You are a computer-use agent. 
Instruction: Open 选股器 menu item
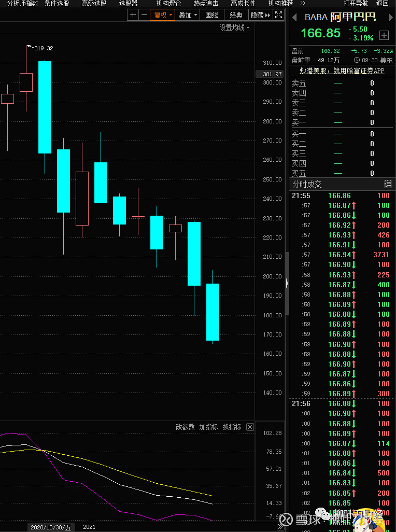pos(128,4)
